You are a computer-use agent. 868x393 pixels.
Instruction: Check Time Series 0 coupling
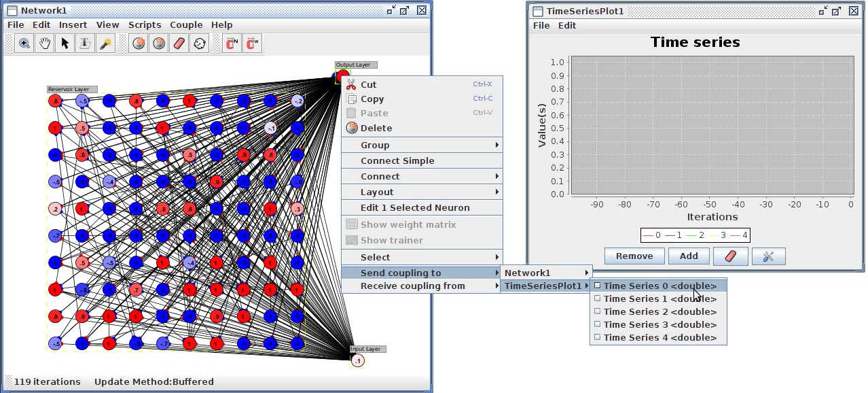(659, 286)
